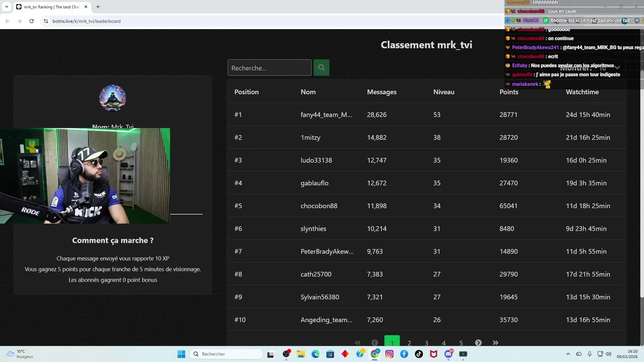644x362 pixels.
Task: Go to leaderboard page 4
Action: 444,343
